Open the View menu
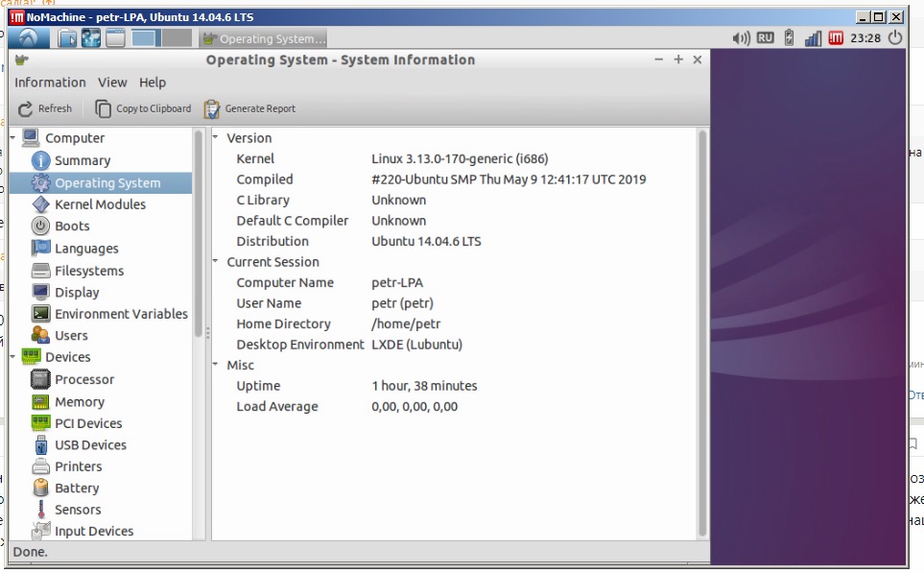Screen dimensions: 924x573 (112, 83)
